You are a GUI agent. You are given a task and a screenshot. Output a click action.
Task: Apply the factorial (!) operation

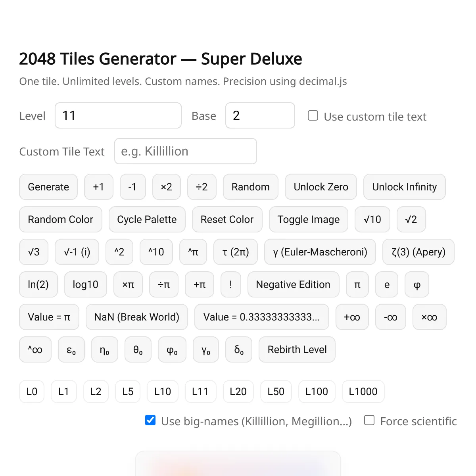(x=230, y=284)
